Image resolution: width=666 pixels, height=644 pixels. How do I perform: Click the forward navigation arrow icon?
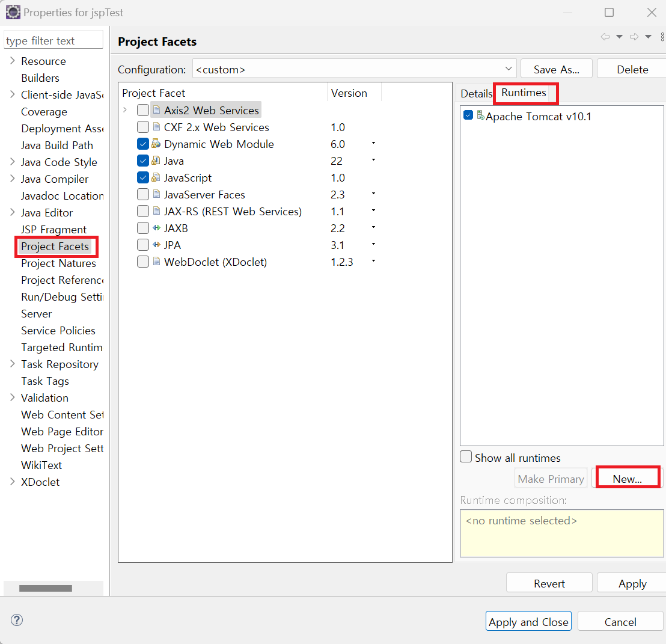634,37
